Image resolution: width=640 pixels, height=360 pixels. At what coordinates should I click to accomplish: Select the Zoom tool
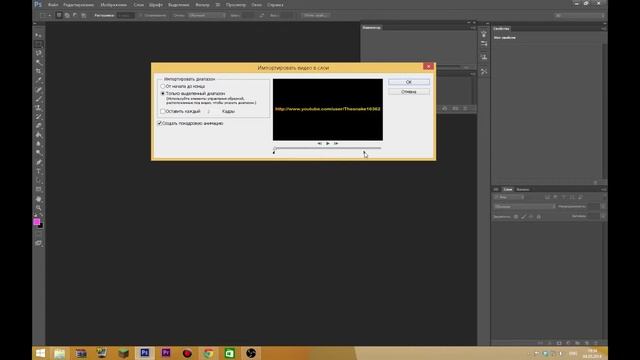[38, 208]
